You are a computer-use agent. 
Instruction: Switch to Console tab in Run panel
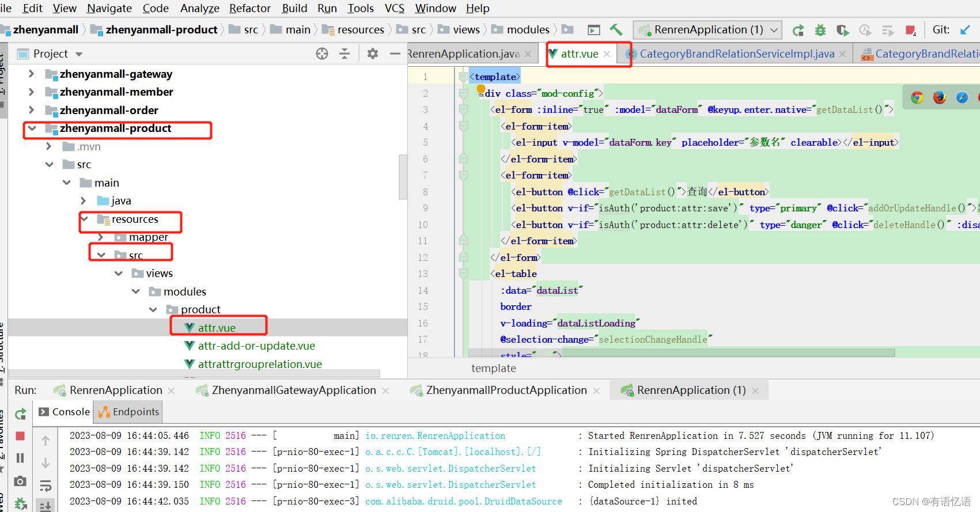65,412
